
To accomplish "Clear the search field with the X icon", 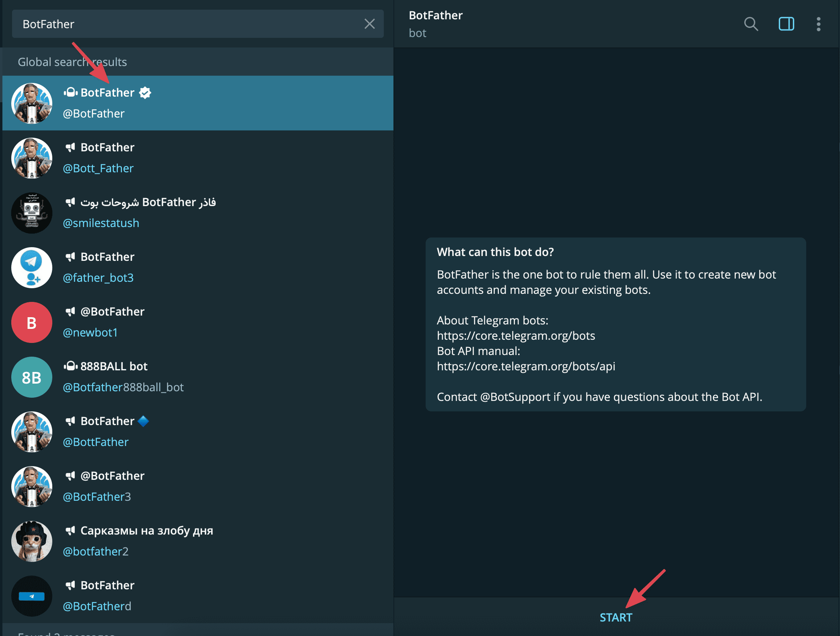I will (x=370, y=24).
